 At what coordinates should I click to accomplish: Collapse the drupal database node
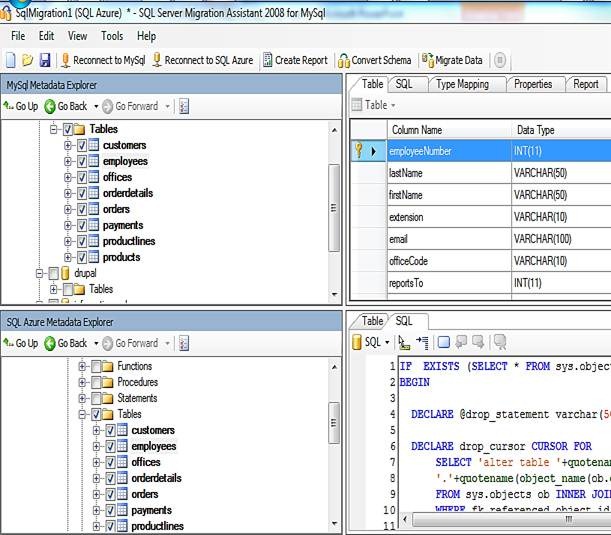39,274
